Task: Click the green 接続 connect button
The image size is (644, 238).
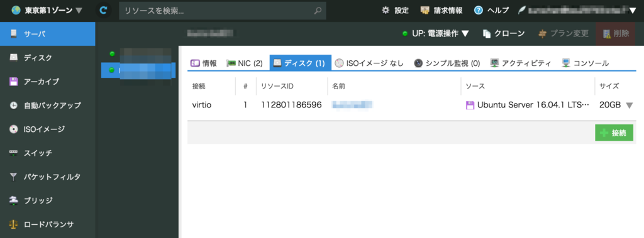Action: pos(614,133)
